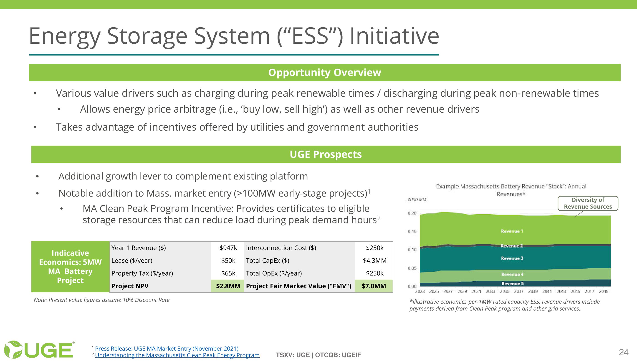Click the chart title 'Example Massachusetts Battery Revenue Stack'
Image resolution: width=637 pixels, height=364 pixels.
[511, 190]
